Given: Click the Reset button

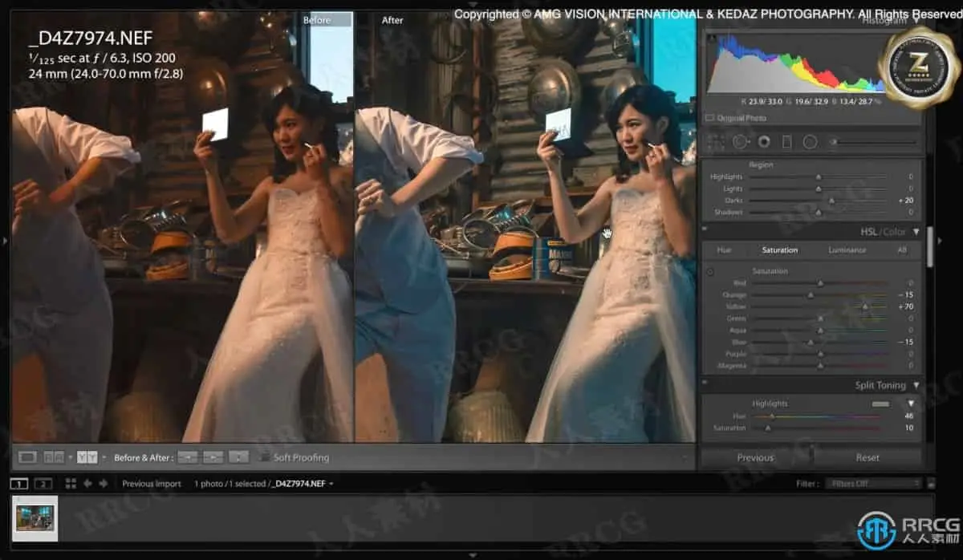Looking at the screenshot, I should tap(868, 457).
